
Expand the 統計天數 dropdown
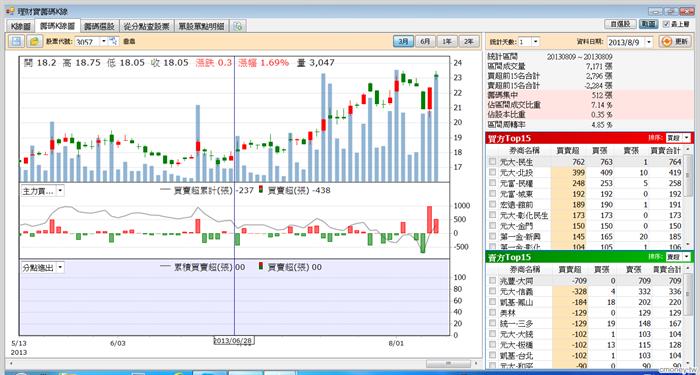pos(535,42)
